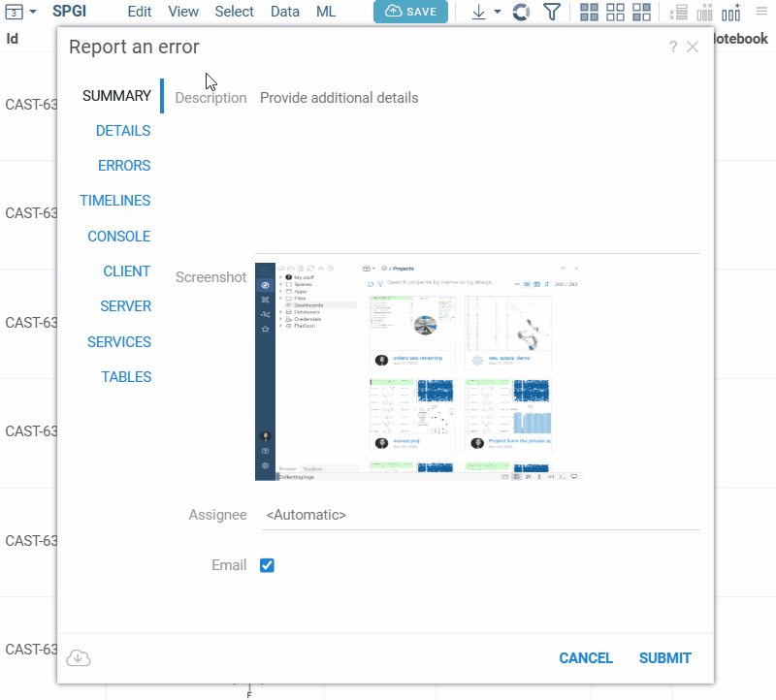Switch to the DETAILS tab
This screenshot has height=700, width=776.
coord(123,131)
